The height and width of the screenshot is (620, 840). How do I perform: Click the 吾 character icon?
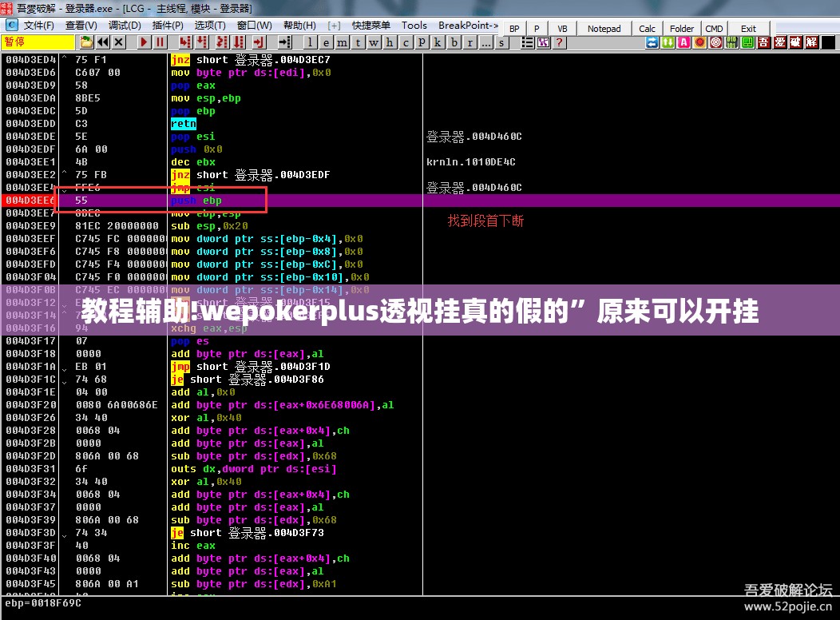pos(764,42)
